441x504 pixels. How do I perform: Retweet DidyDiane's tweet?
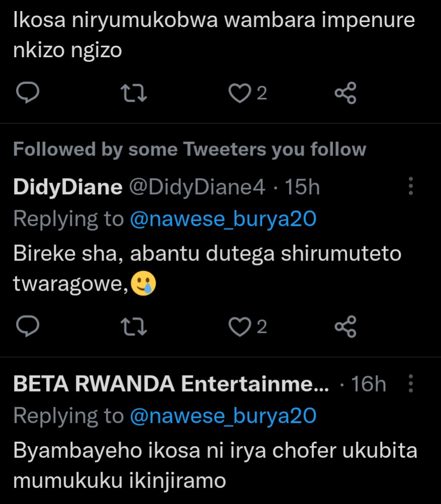click(136, 327)
